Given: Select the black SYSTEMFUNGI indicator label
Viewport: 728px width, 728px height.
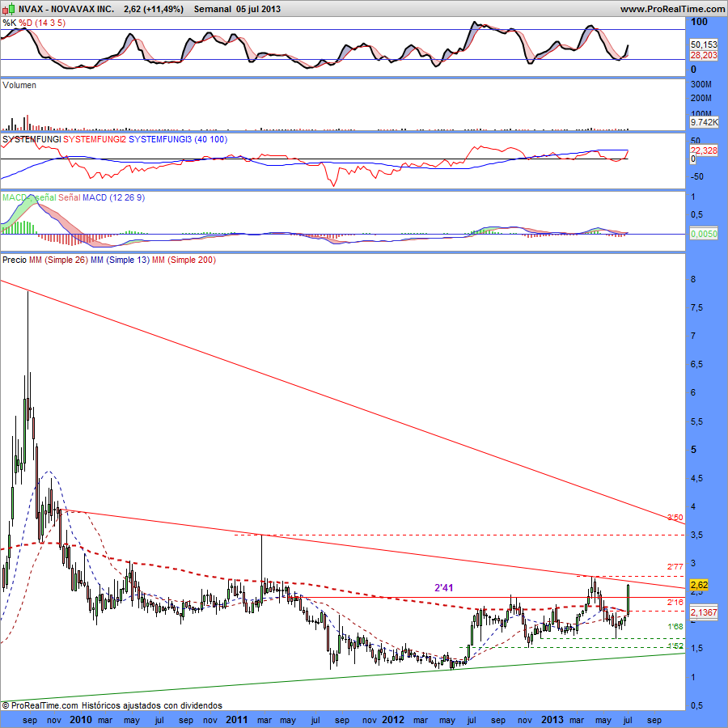Looking at the screenshot, I should point(32,139).
